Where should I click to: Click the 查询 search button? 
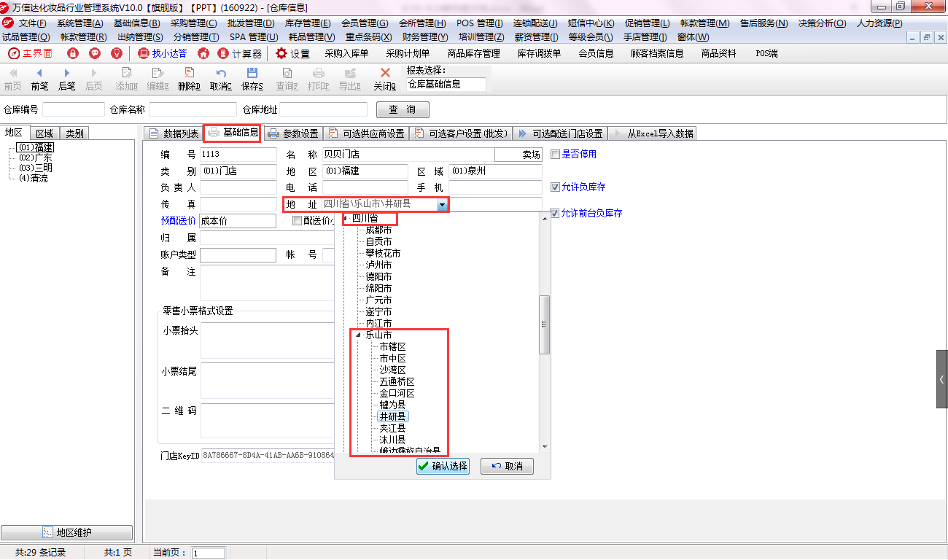(x=403, y=109)
